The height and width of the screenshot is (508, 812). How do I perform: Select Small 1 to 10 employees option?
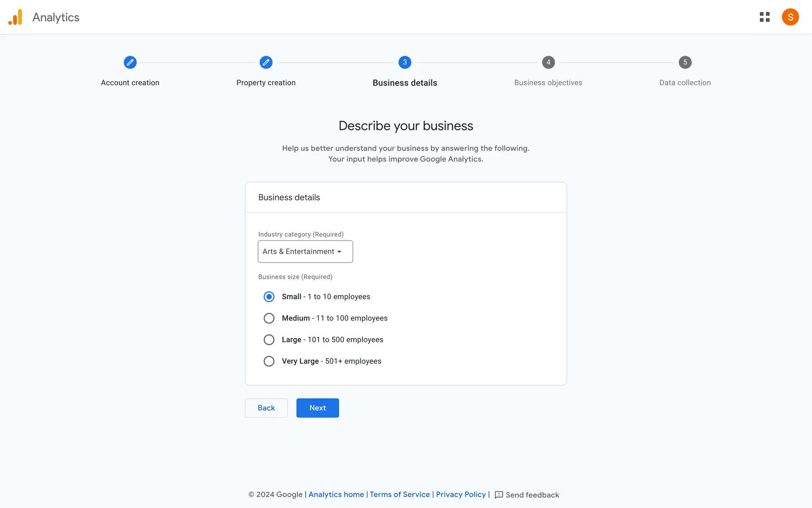coord(269,297)
